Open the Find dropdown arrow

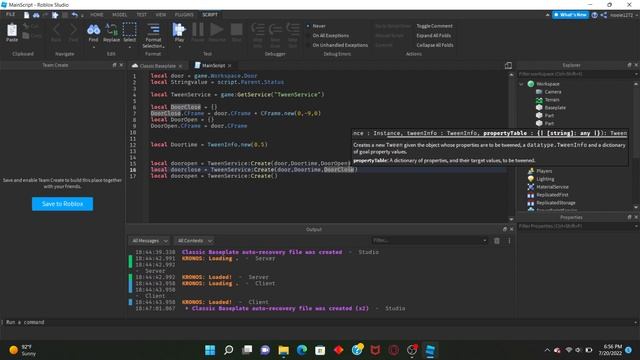pyautogui.click(x=93, y=47)
